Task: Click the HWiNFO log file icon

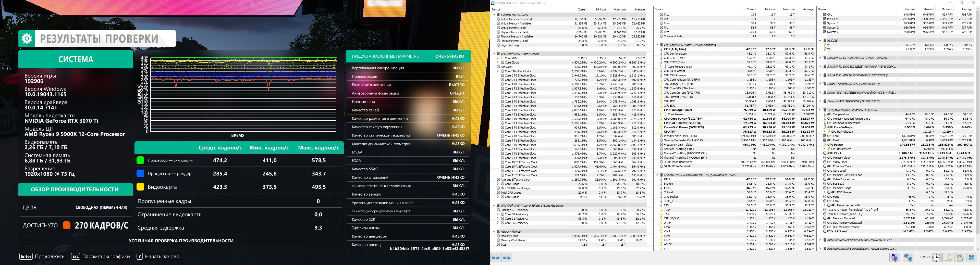Action: 948,258
